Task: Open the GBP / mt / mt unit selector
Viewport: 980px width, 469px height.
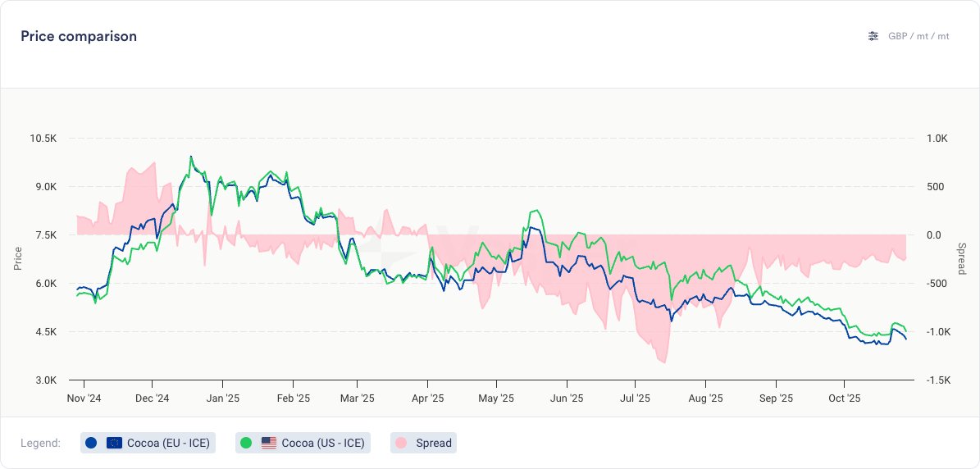Action: (x=918, y=36)
